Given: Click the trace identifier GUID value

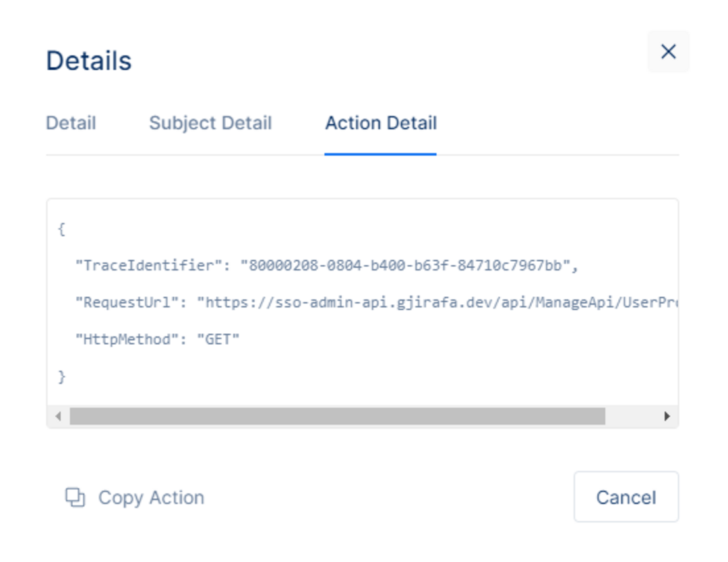Looking at the screenshot, I should (x=405, y=265).
